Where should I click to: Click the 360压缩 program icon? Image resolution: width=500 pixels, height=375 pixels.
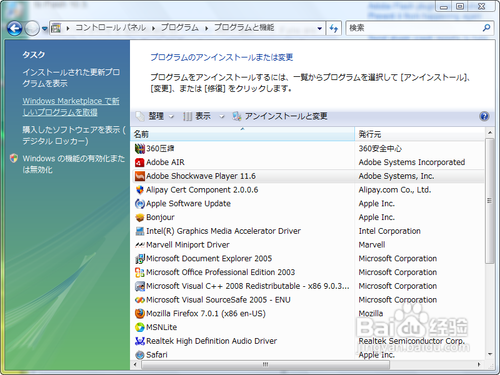coord(140,148)
